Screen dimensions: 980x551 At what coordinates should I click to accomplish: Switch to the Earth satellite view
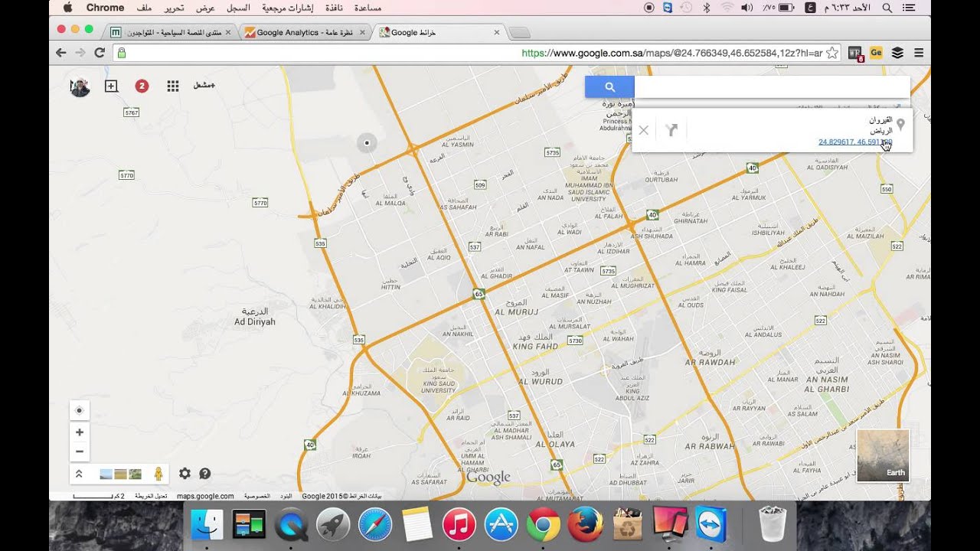[883, 455]
